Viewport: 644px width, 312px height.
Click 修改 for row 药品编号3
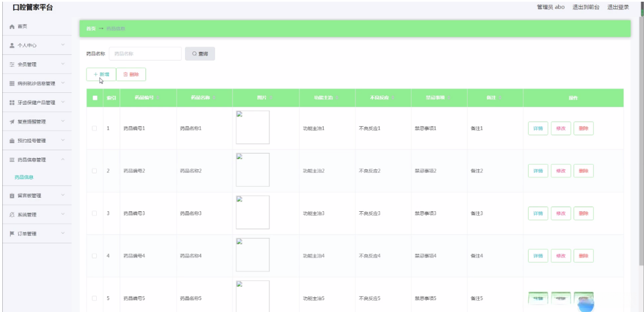coord(561,213)
